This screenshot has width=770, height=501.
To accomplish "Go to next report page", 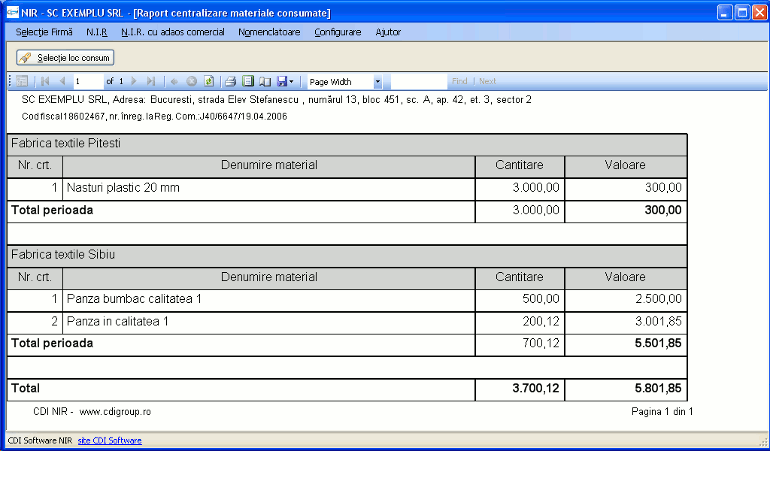I will coord(135,81).
